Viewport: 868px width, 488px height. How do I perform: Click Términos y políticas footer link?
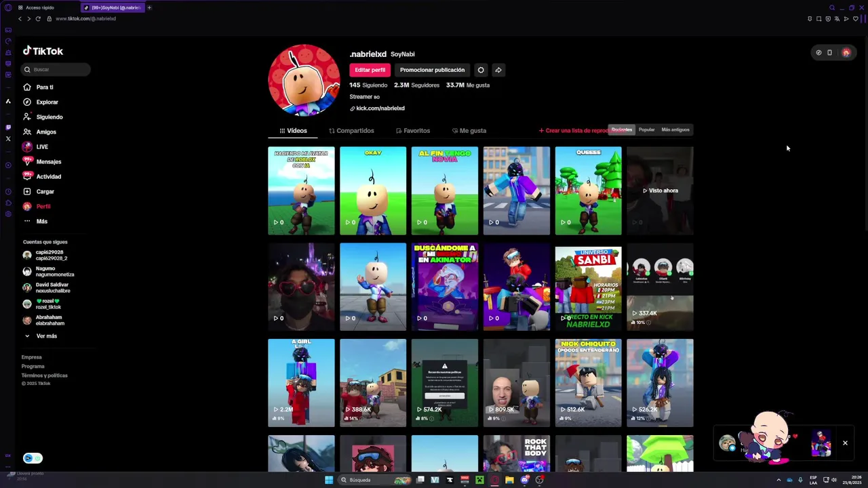[44, 375]
